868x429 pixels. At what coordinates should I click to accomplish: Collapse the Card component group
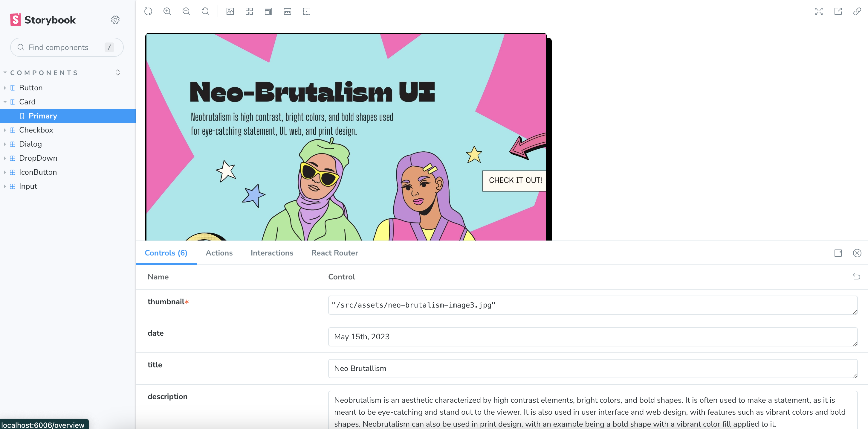click(x=27, y=102)
